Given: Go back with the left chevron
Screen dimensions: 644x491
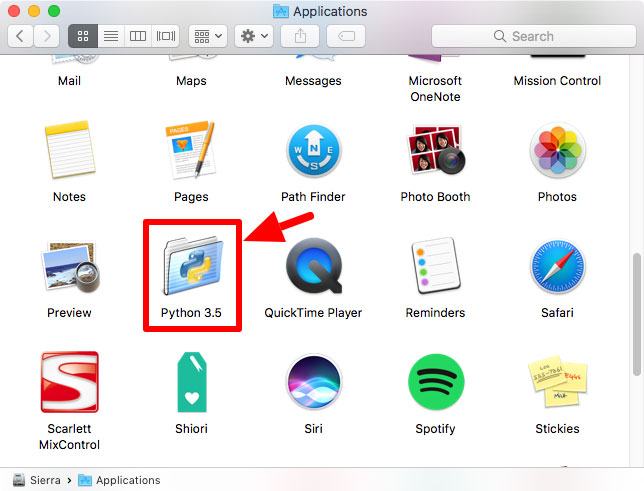Looking at the screenshot, I should click(20, 36).
